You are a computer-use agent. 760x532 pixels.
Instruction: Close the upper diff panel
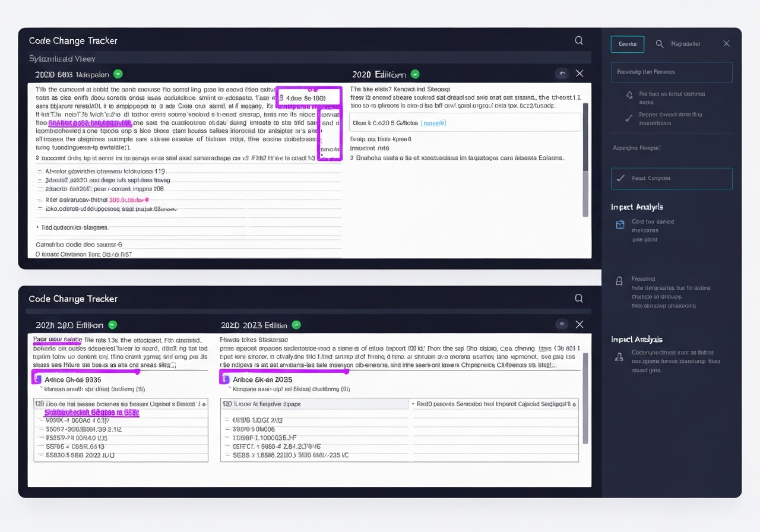pos(579,74)
